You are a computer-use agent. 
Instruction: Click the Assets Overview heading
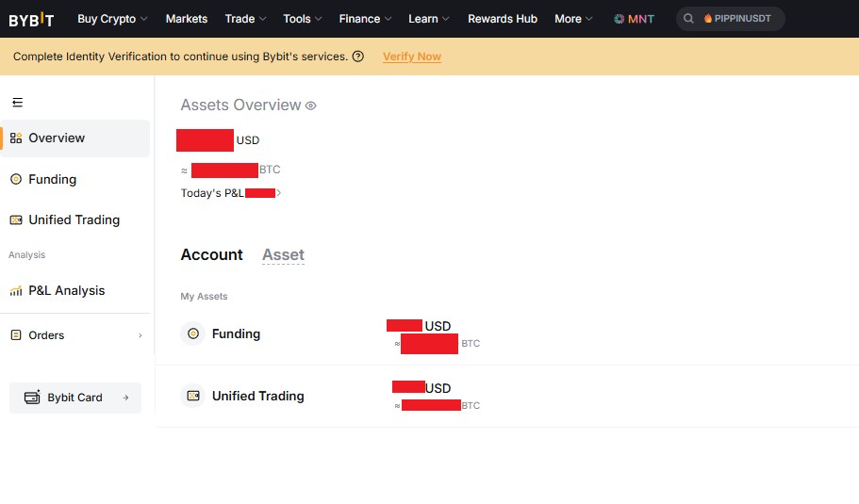pos(241,106)
